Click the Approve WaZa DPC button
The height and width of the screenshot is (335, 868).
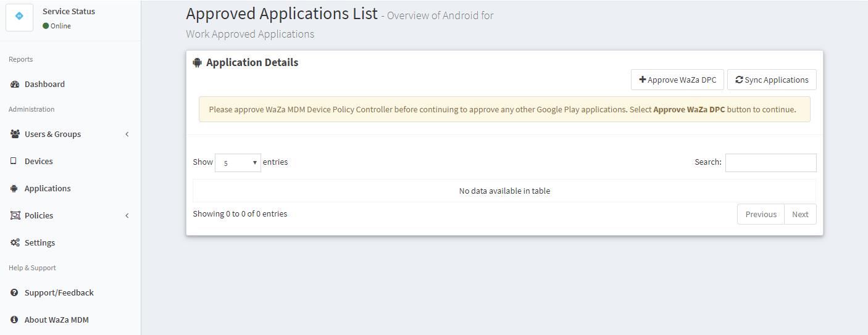point(677,80)
